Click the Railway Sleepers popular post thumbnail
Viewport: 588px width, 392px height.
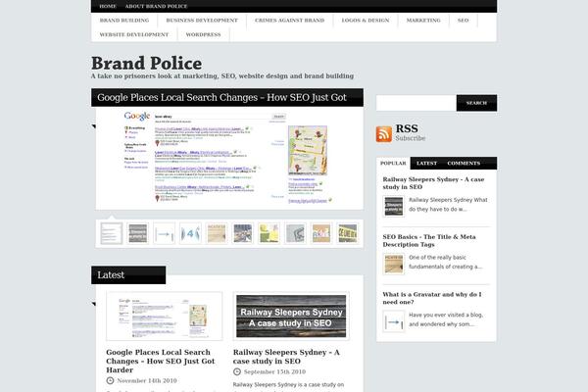coord(394,206)
